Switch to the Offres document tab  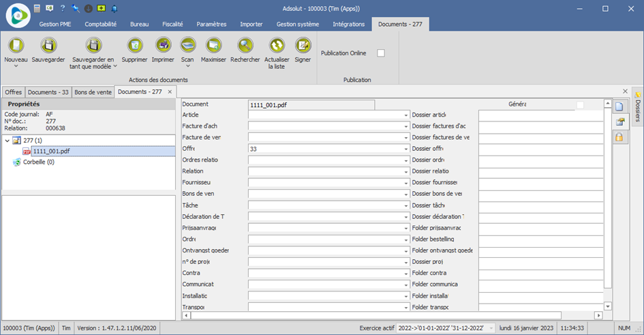tap(14, 92)
